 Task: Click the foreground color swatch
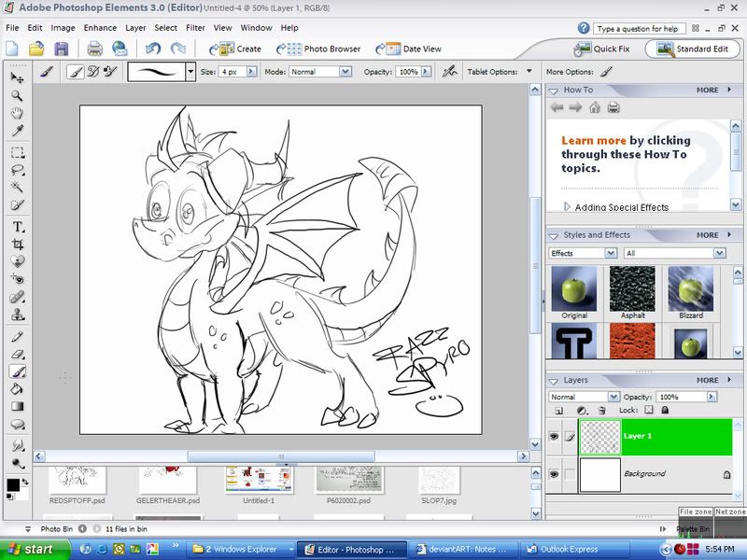click(x=13, y=484)
